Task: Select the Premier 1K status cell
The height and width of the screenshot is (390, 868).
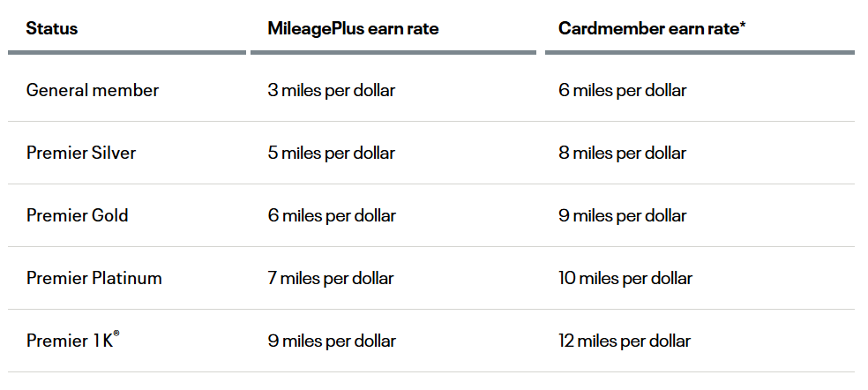Action: point(70,341)
